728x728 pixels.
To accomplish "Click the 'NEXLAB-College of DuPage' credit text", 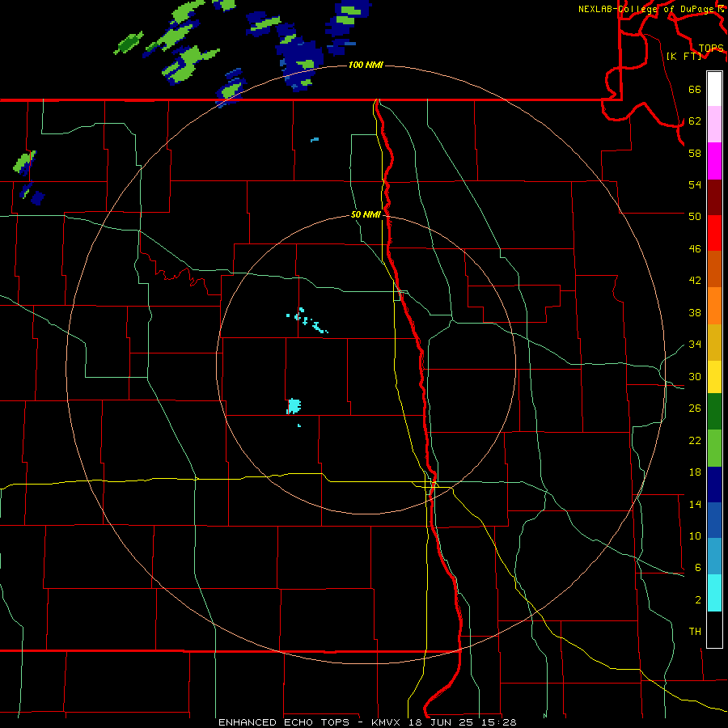I will click(647, 9).
